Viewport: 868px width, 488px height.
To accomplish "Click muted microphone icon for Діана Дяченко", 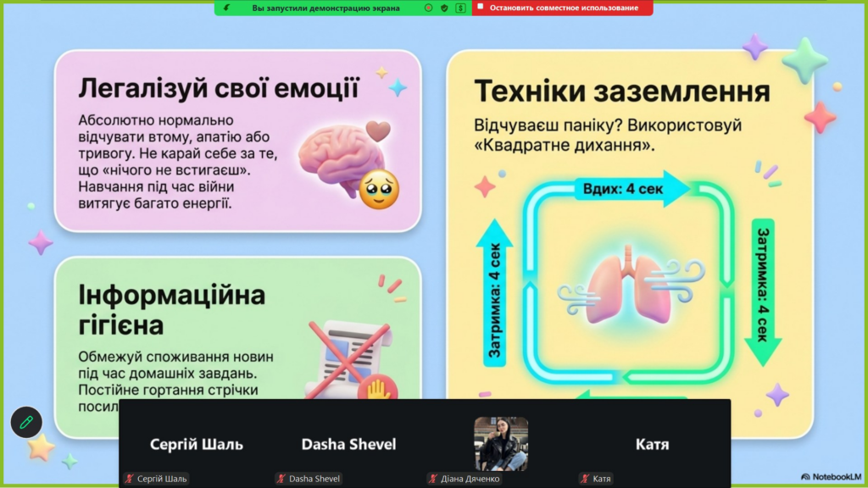I will (433, 479).
